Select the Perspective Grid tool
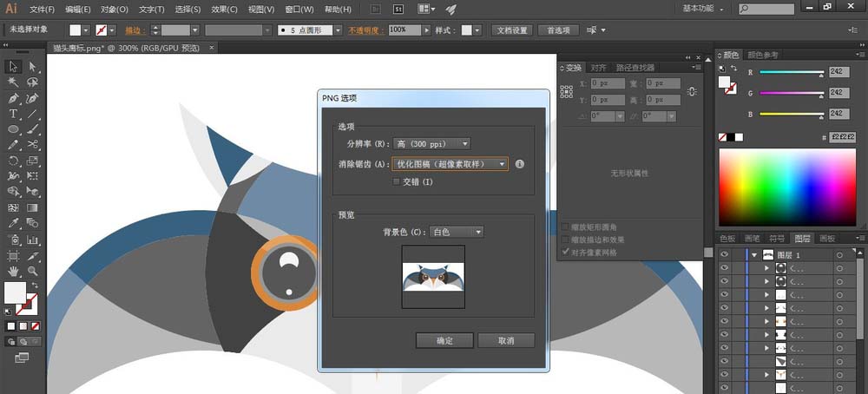This screenshot has height=394, width=868. tap(33, 192)
